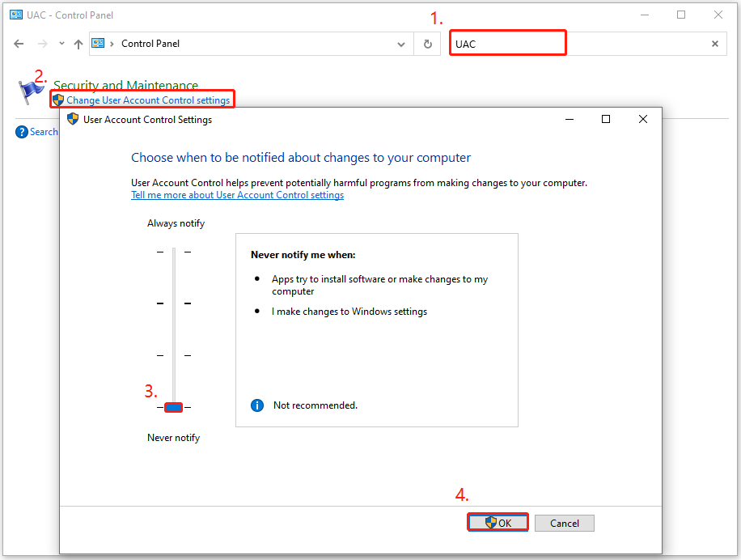Refresh the Control Panel view
Screen dimensions: 741x560
point(428,44)
